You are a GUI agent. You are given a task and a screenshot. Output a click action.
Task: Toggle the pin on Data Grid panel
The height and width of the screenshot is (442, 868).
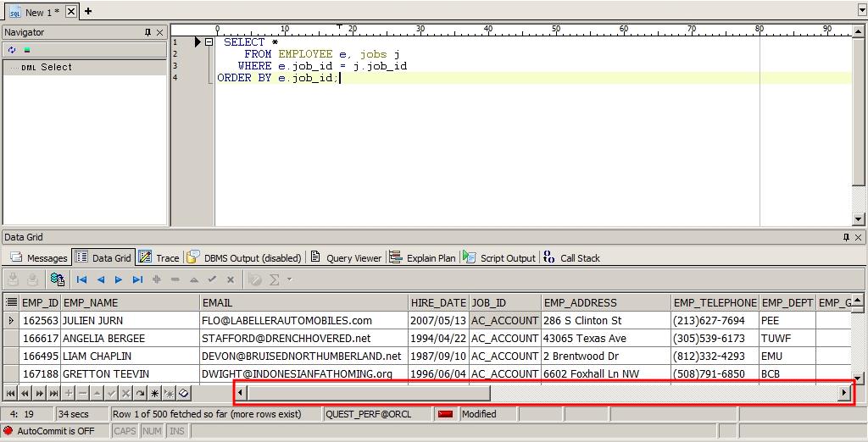[x=846, y=237]
